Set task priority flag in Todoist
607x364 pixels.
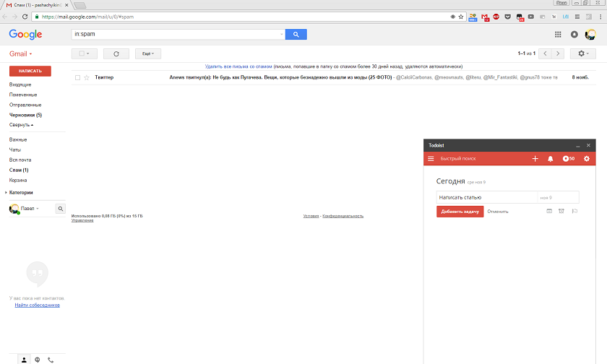coord(574,211)
